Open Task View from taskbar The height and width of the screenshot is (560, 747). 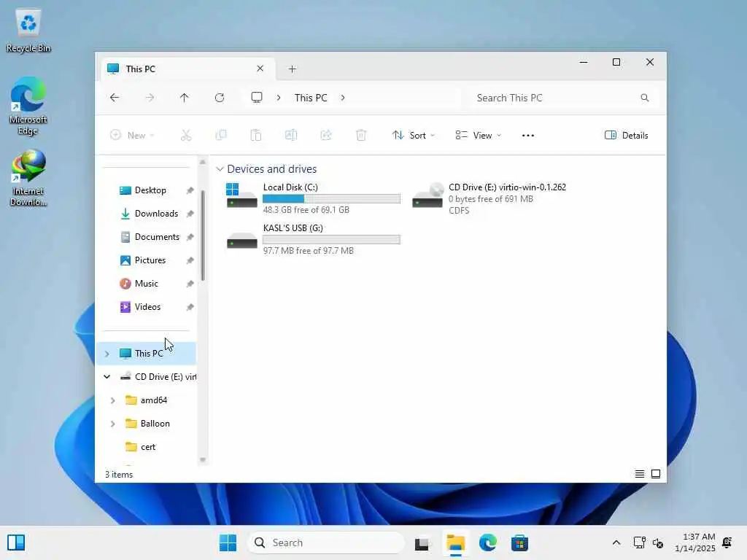(x=422, y=542)
